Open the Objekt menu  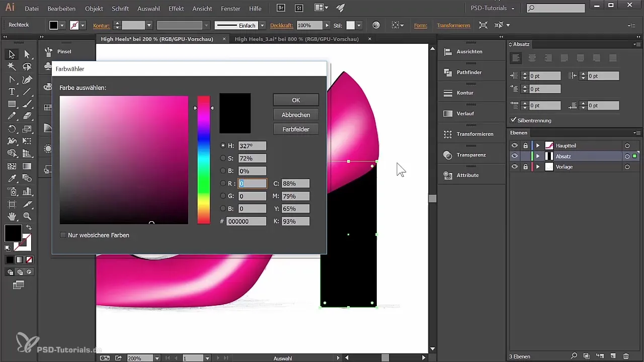tap(94, 9)
